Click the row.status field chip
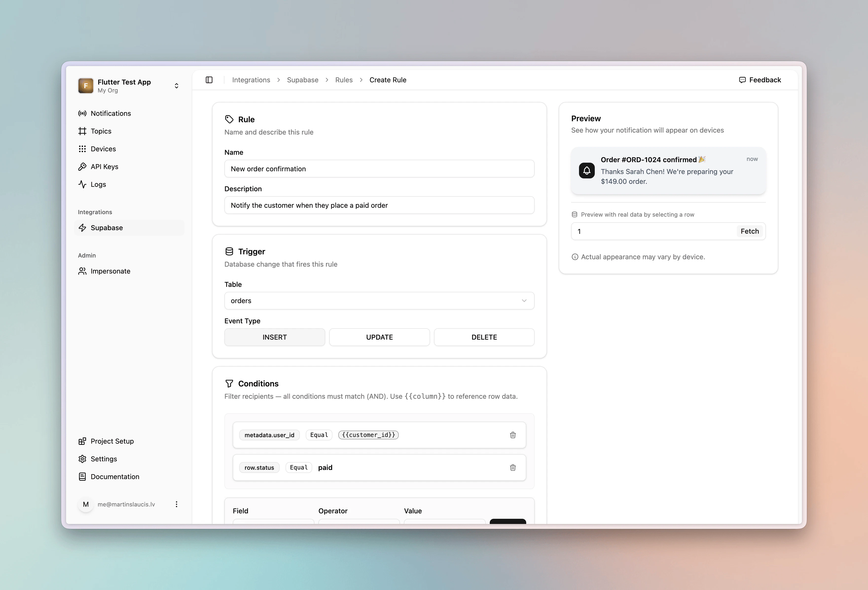The width and height of the screenshot is (868, 590). [259, 468]
